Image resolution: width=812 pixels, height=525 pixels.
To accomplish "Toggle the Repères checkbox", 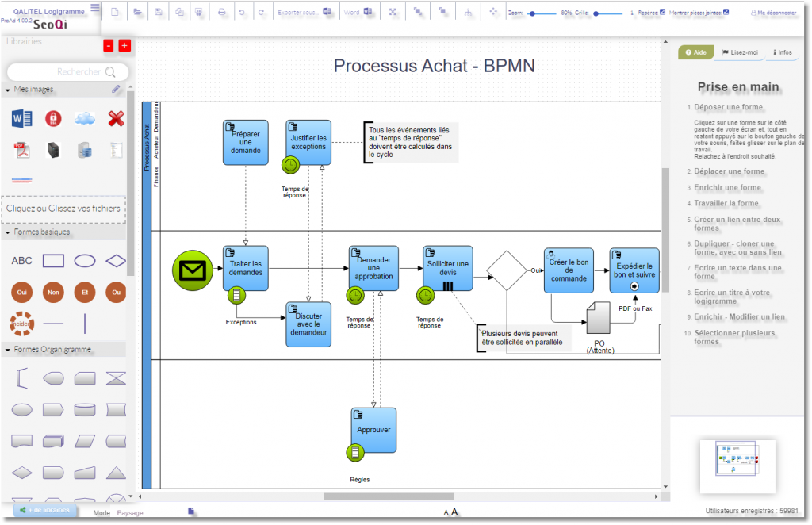I will coord(663,13).
